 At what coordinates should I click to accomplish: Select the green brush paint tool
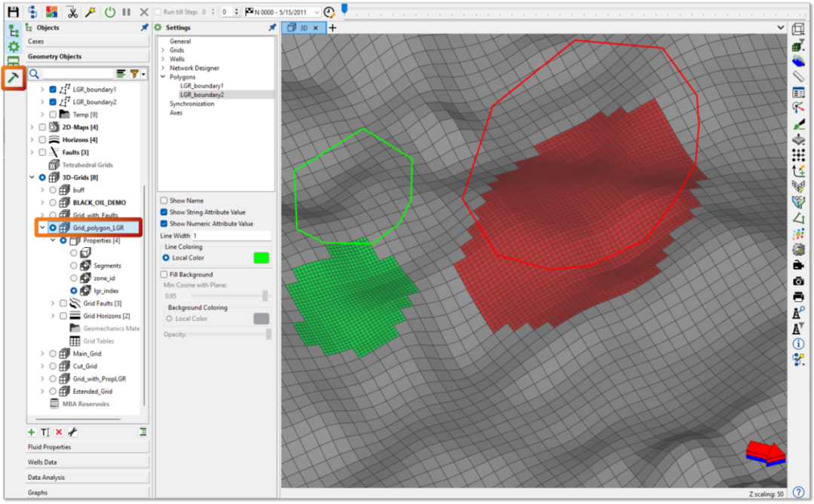point(798,124)
